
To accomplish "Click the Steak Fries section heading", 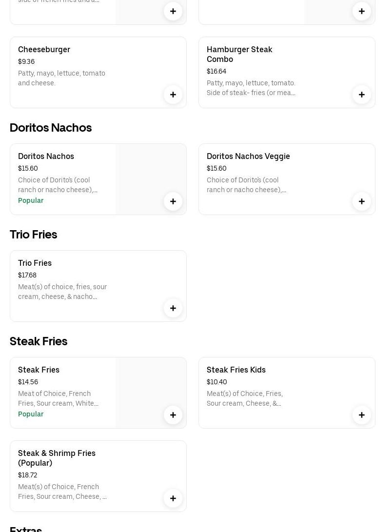I will [39, 341].
